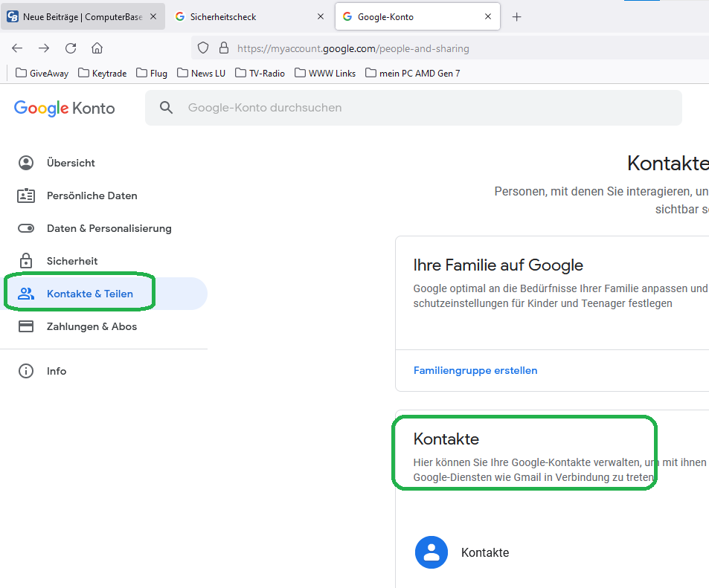This screenshot has width=709, height=588.
Task: Click the blue Kontakte avatar icon
Action: pyautogui.click(x=432, y=552)
